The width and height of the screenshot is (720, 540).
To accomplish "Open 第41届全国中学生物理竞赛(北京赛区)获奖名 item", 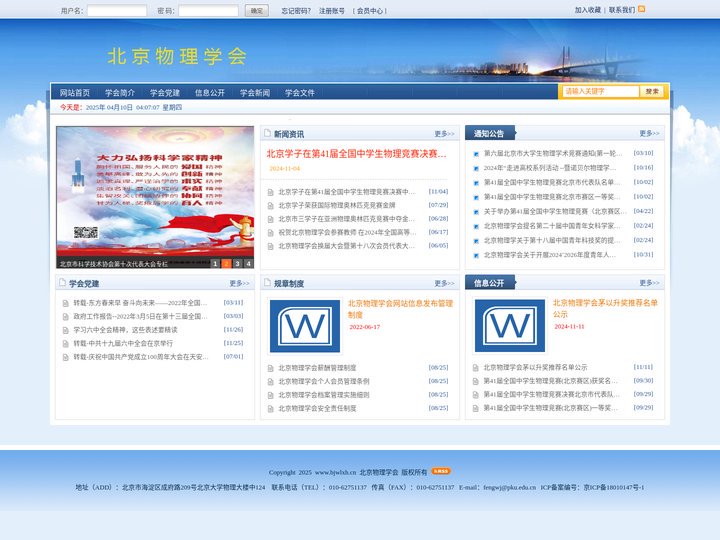I will [x=551, y=381].
